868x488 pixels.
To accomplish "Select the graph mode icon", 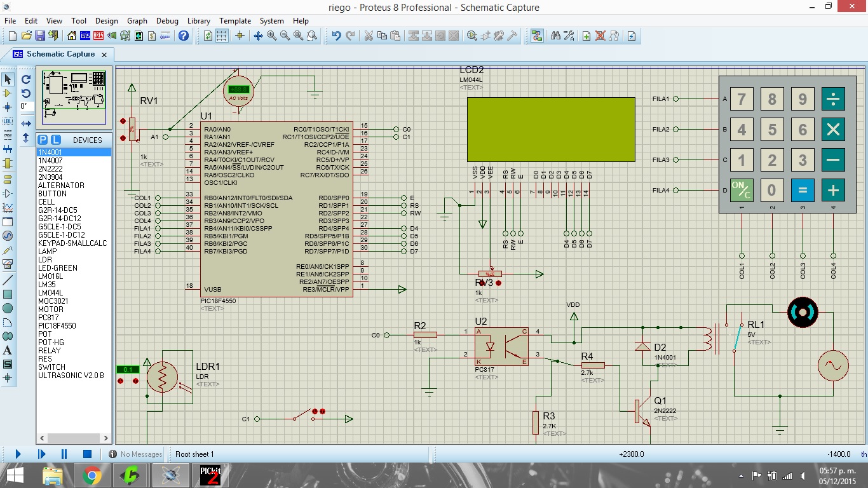I will tap(8, 207).
